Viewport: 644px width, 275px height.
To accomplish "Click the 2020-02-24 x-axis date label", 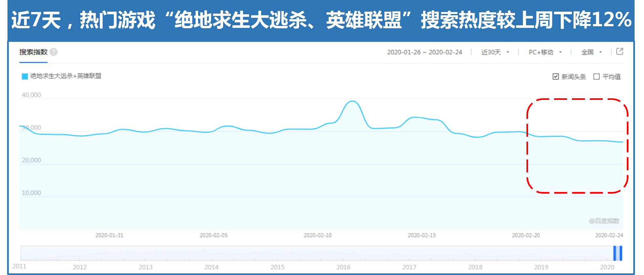I will (x=609, y=235).
